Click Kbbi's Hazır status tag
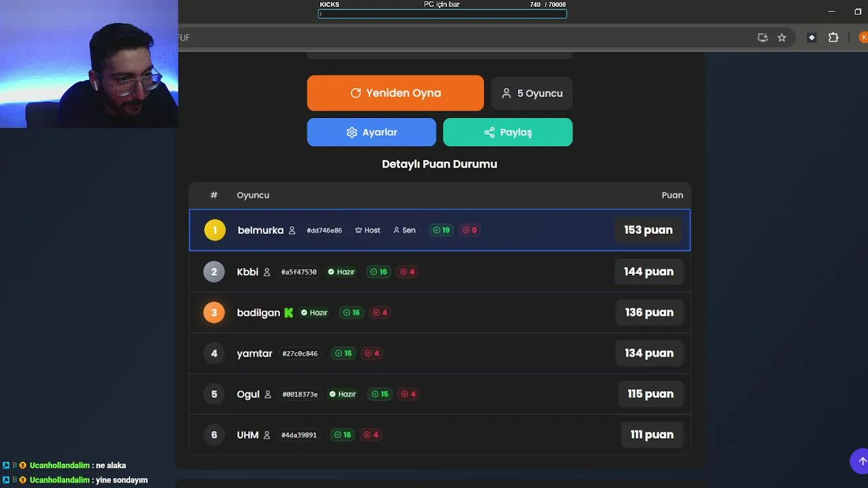The height and width of the screenshot is (488, 868). [x=341, y=272]
